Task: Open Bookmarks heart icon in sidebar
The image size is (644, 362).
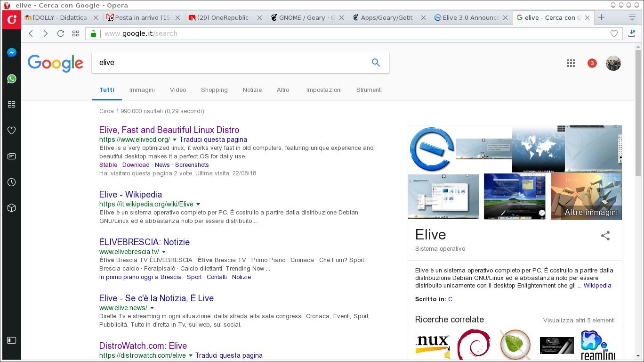Action: click(x=12, y=131)
